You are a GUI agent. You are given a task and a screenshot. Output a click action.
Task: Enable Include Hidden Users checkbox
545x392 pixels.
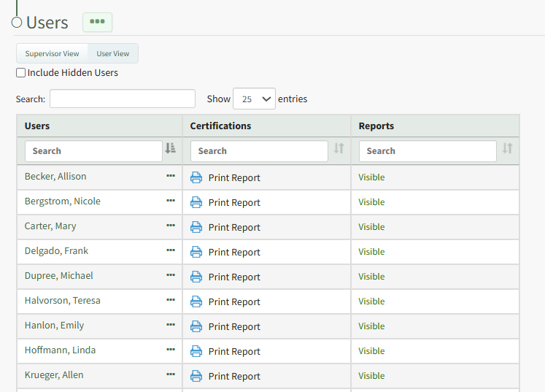point(21,73)
